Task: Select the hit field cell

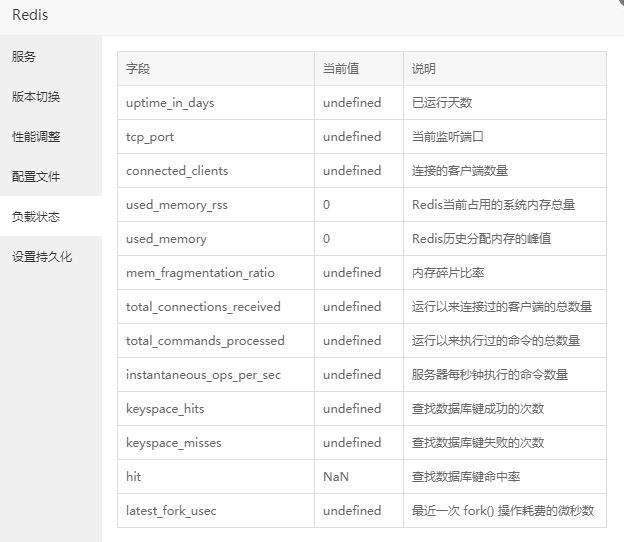Action: (x=216, y=477)
